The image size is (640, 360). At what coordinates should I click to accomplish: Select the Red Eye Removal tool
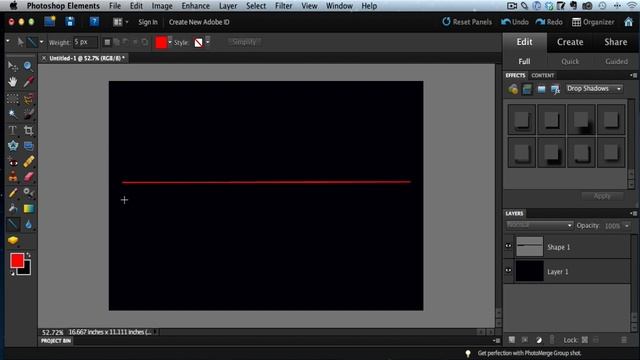(13, 162)
